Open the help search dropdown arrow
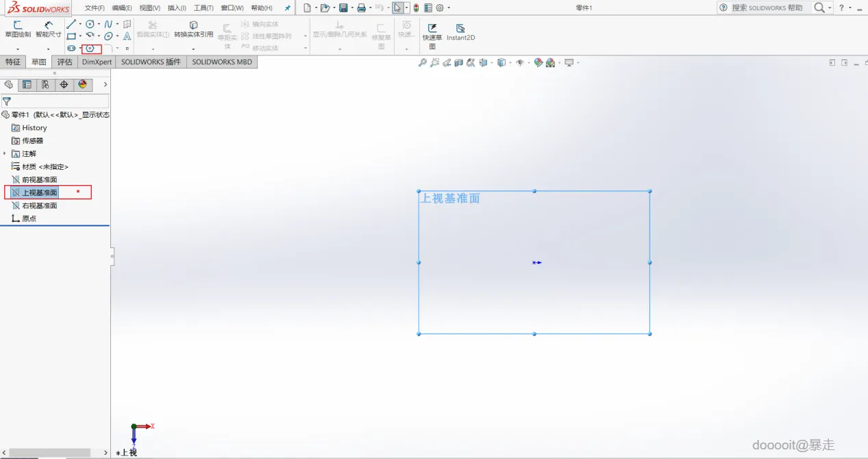The width and height of the screenshot is (868, 459). tap(830, 8)
